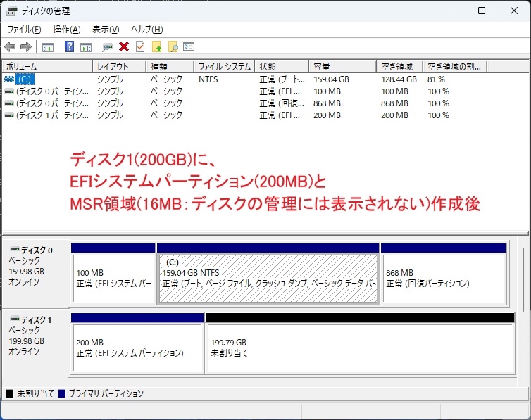Click the NTFS file system cell
Viewport: 531px width, 420px height.
coord(208,79)
